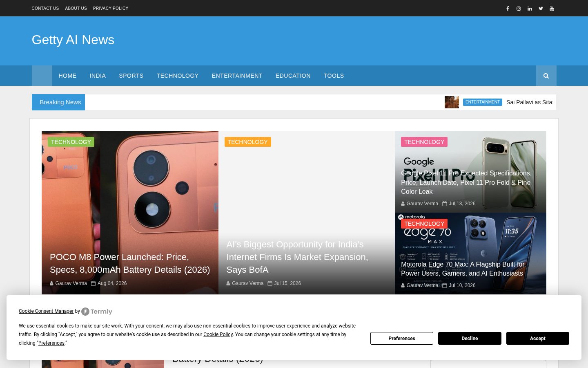Open the EDUCATION menu item
Screen dimensions: 588x368
(x=293, y=76)
